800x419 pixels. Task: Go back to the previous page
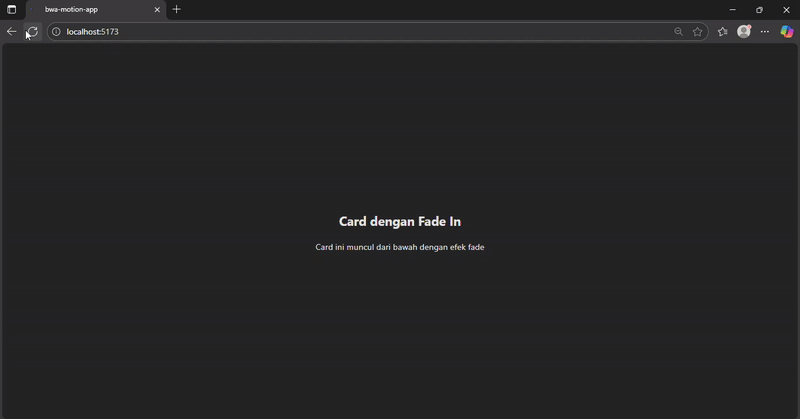(x=12, y=32)
